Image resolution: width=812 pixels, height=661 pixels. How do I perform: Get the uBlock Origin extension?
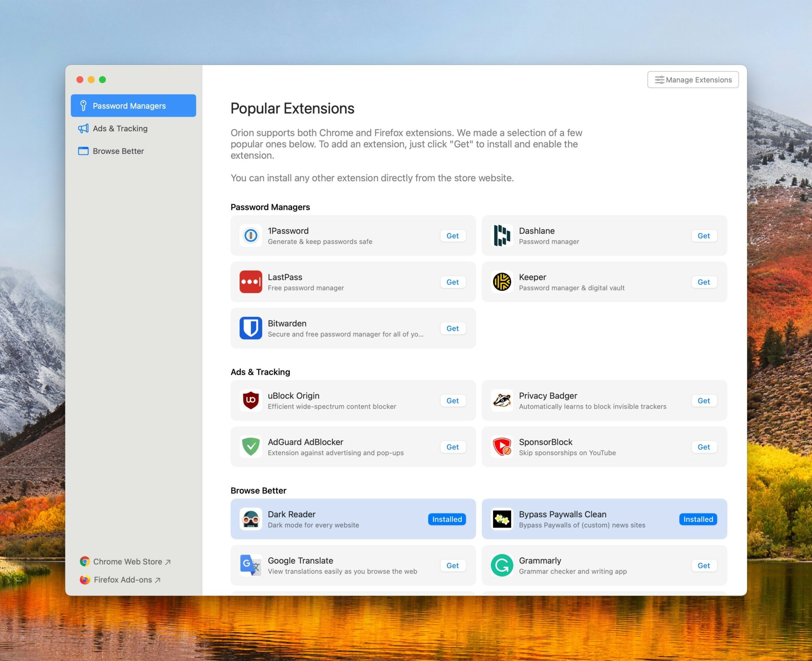tap(452, 401)
